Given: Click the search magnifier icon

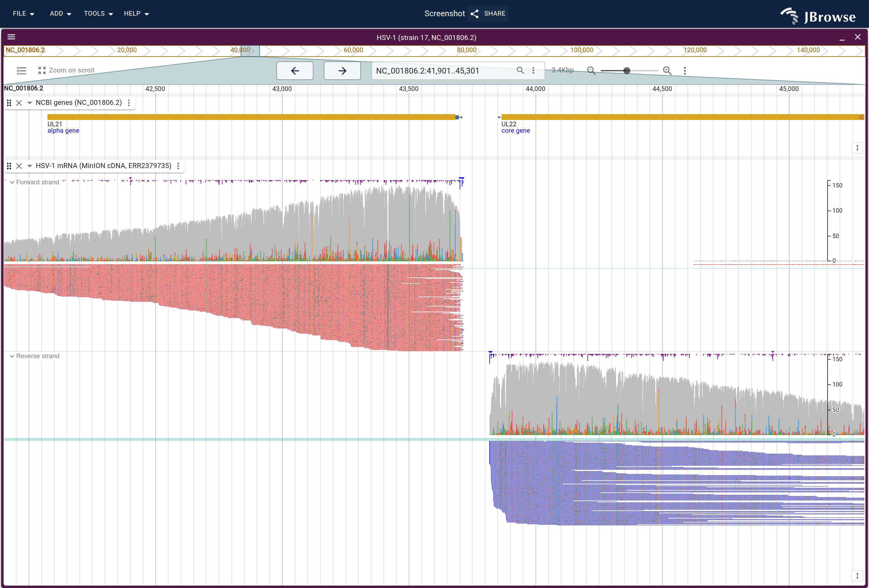Looking at the screenshot, I should pos(520,70).
